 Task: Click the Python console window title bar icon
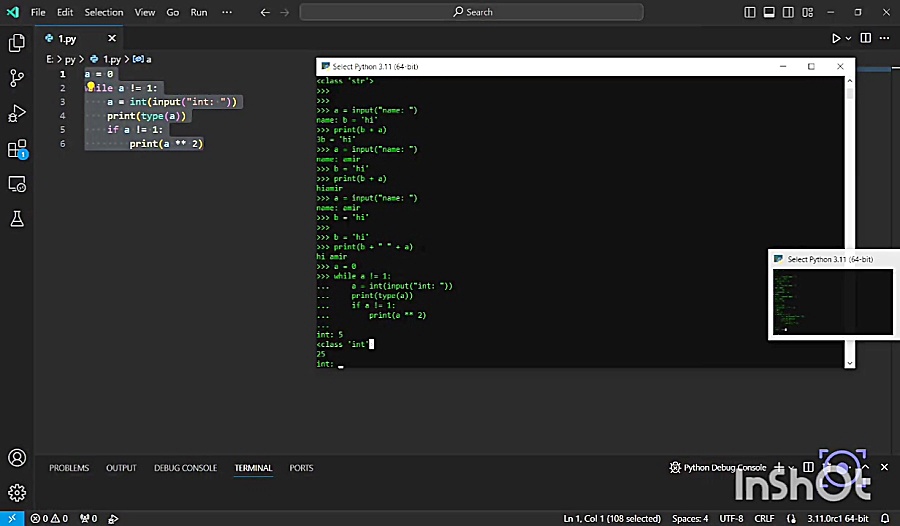325,67
